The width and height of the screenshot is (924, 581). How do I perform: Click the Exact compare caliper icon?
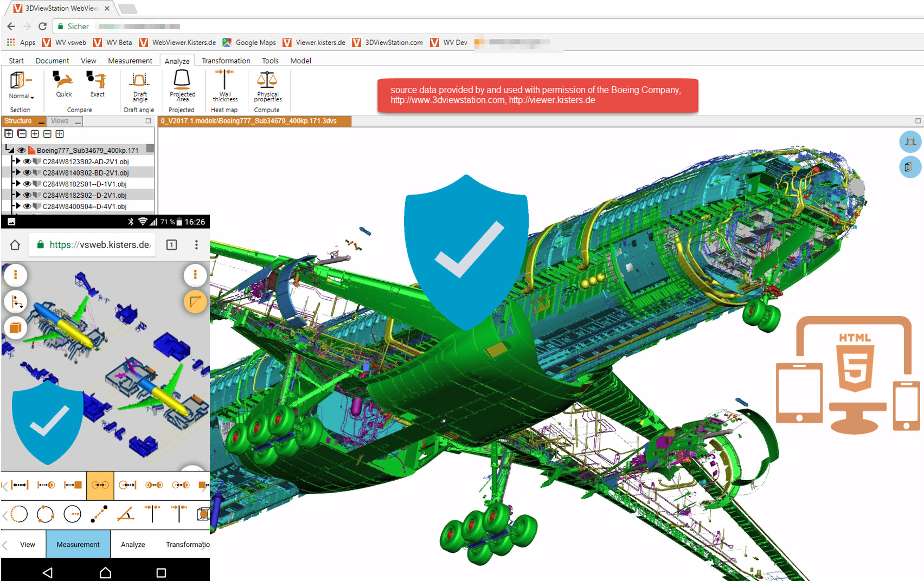point(97,80)
